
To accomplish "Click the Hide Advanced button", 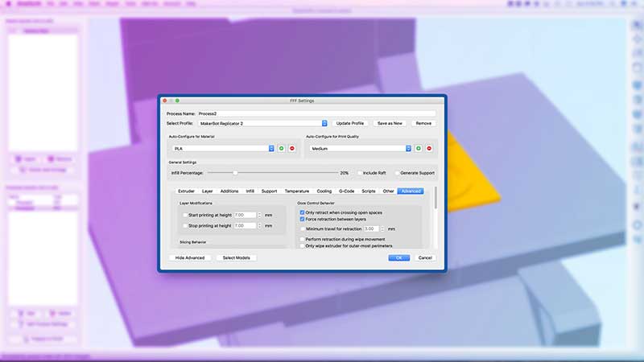I will click(x=191, y=257).
